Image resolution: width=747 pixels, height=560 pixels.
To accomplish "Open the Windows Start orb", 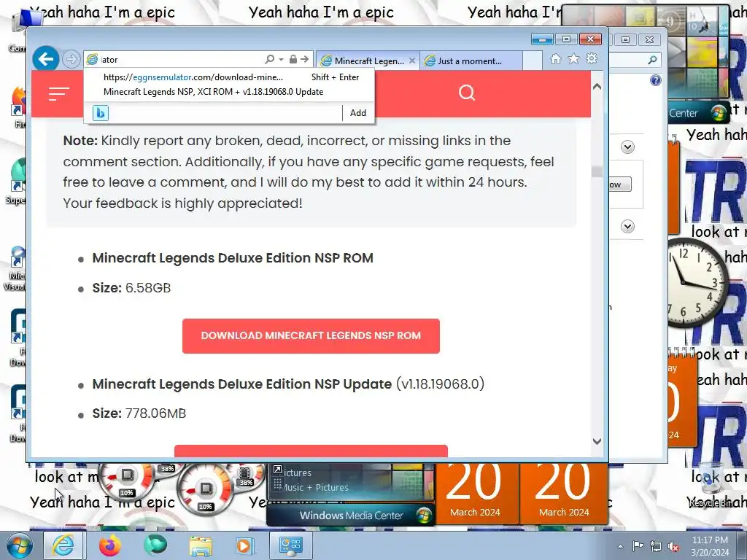I will tap(19, 545).
